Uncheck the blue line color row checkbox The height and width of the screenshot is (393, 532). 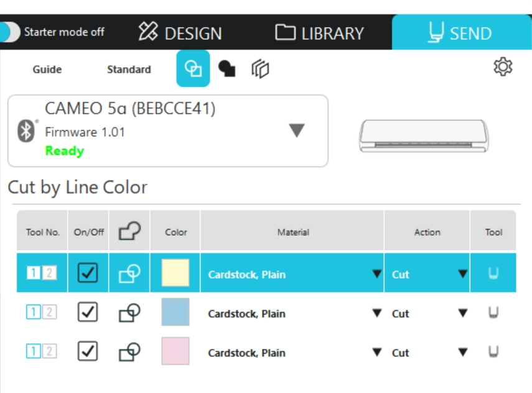pyautogui.click(x=88, y=313)
